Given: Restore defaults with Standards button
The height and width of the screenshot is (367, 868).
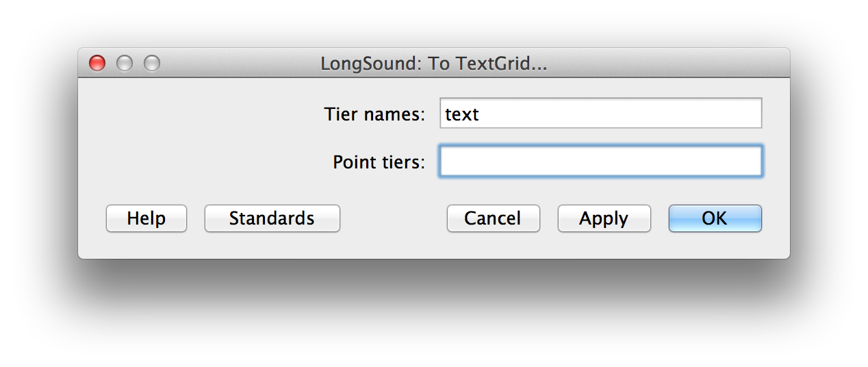Looking at the screenshot, I should coord(272,218).
